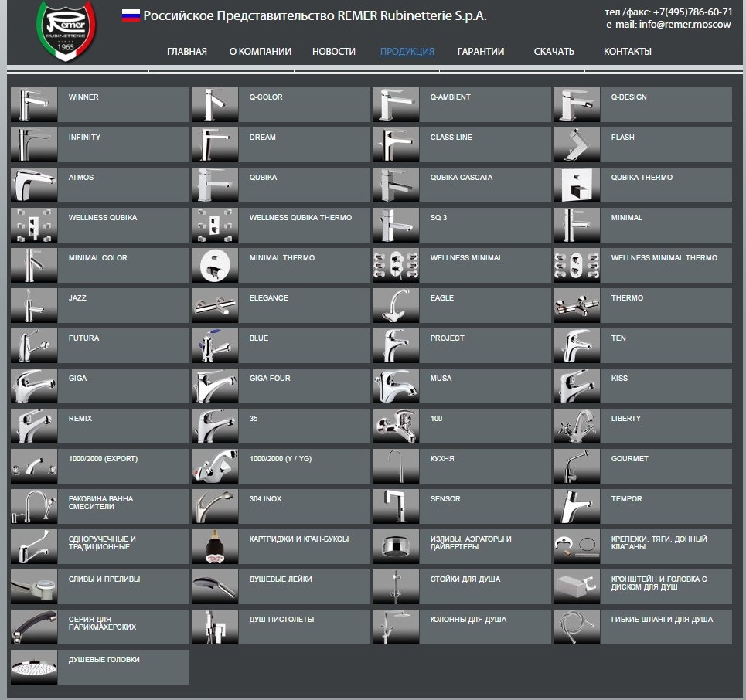Viewport: 746px width, 700px height.
Task: Open the КАРТРИДЖИ И КРАН-БУКСЫ cartridge image
Action: [x=215, y=546]
